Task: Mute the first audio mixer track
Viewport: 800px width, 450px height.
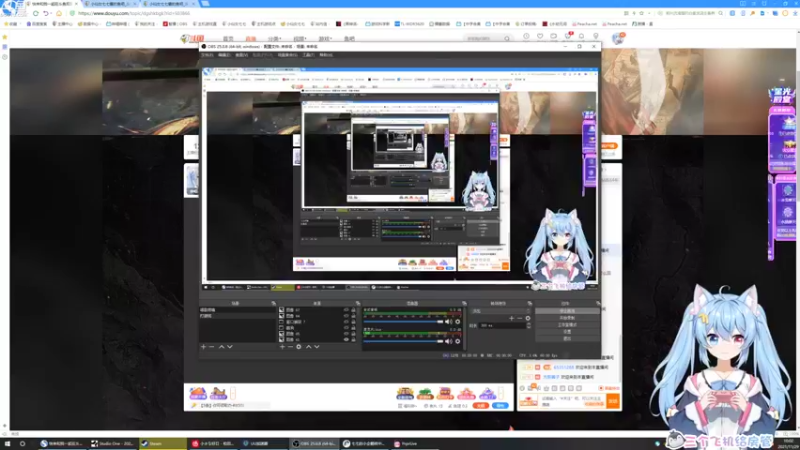Action: pyautogui.click(x=448, y=322)
